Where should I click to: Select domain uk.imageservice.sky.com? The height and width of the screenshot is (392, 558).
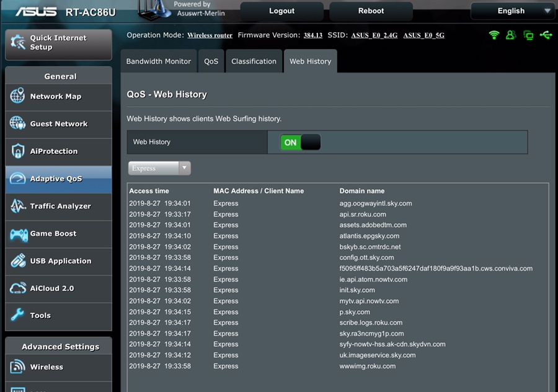[x=377, y=355]
